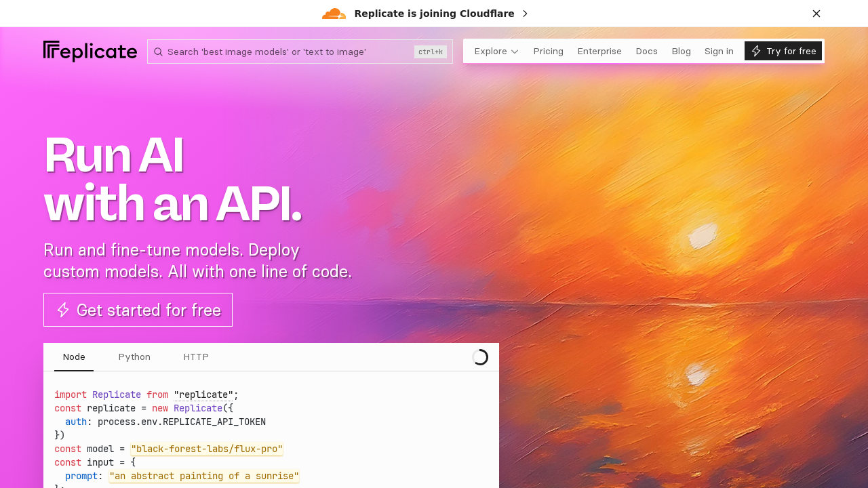Click the Cloudflare icon in the banner
Screen dimensions: 868x488
point(334,13)
